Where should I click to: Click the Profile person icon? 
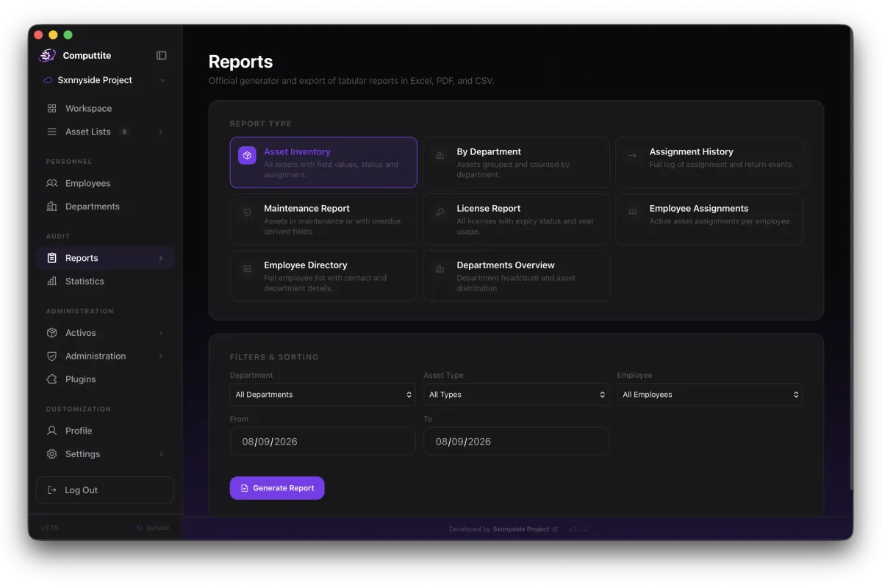pos(51,431)
